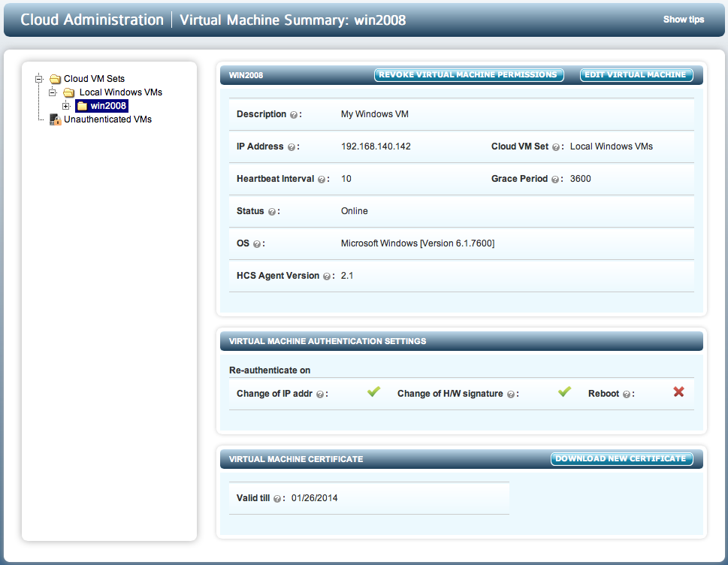Screen dimensions: 728x565
Task: Click help icon next to Change of H/W signature
Action: pyautogui.click(x=511, y=394)
